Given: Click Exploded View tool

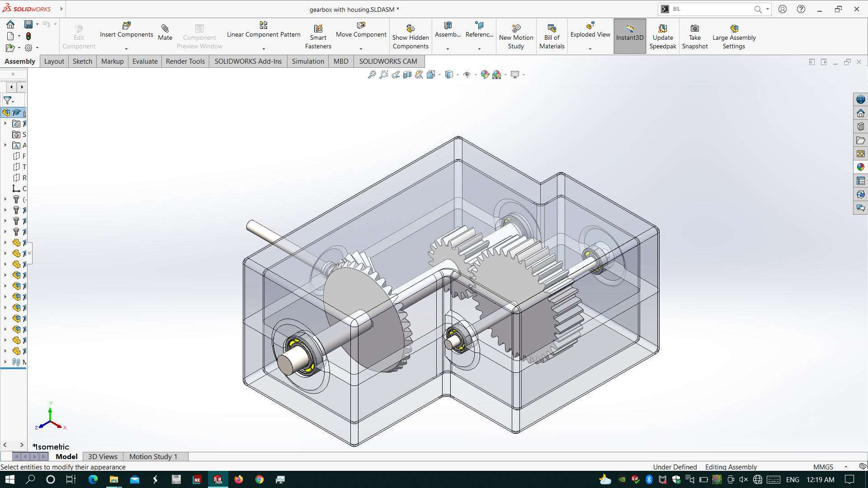Looking at the screenshot, I should coord(590,30).
